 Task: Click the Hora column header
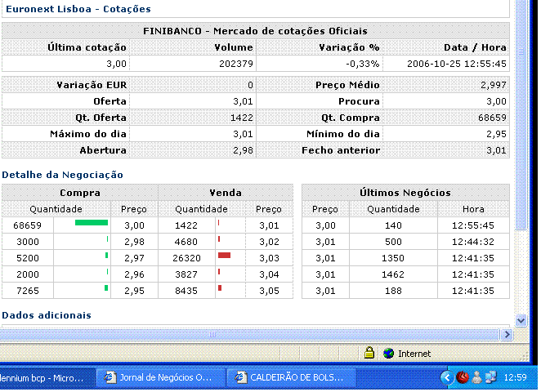[x=473, y=209]
